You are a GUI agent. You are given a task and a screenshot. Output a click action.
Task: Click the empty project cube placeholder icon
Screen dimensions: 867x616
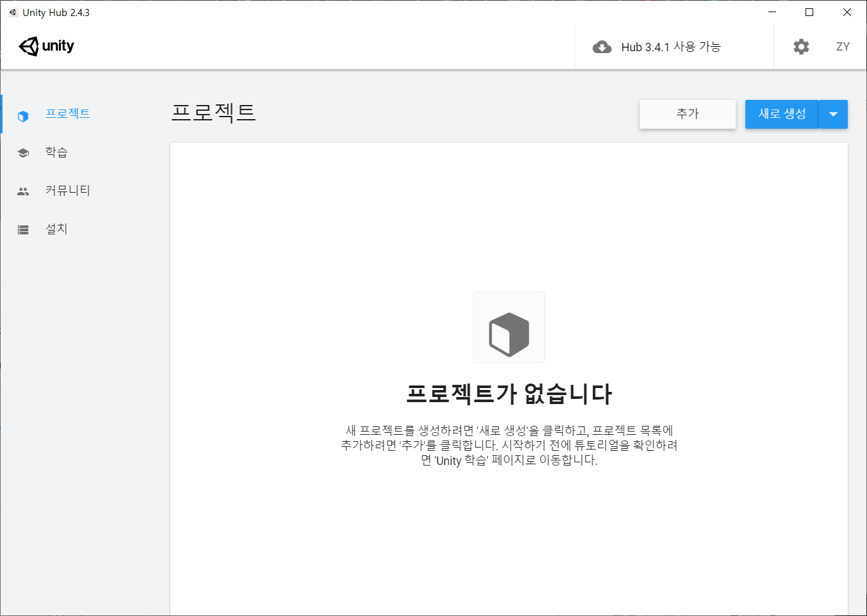click(x=509, y=327)
